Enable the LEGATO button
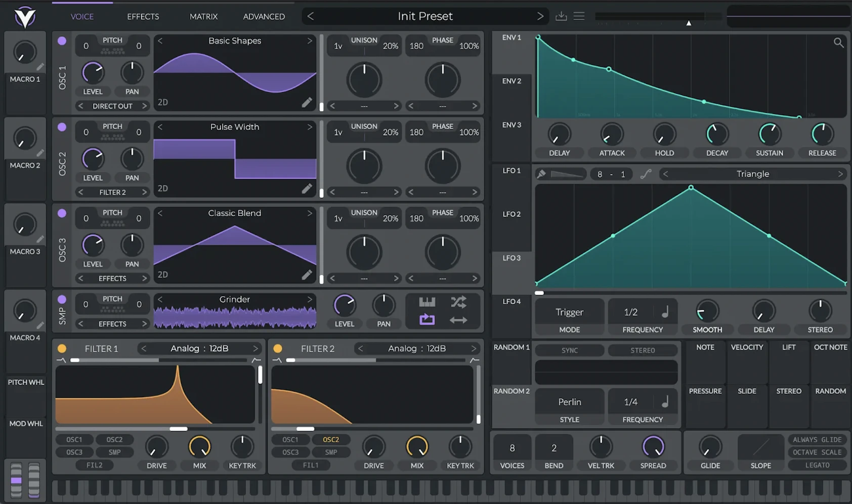 [x=817, y=465]
